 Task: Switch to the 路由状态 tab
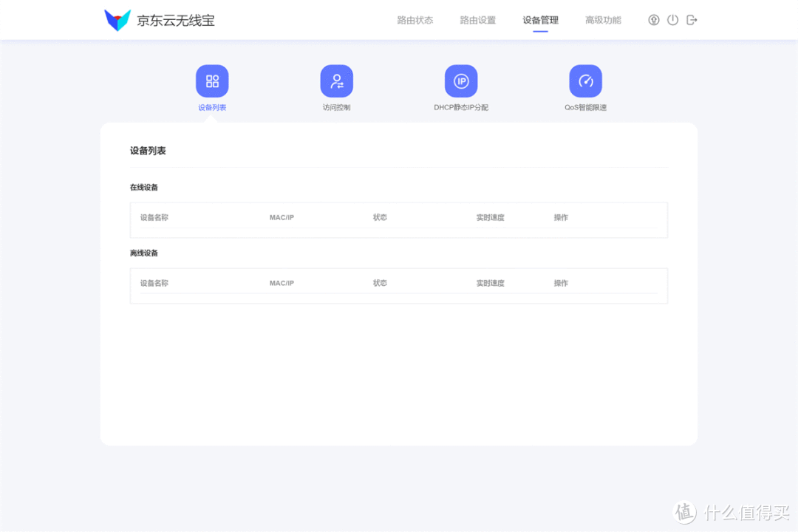415,20
